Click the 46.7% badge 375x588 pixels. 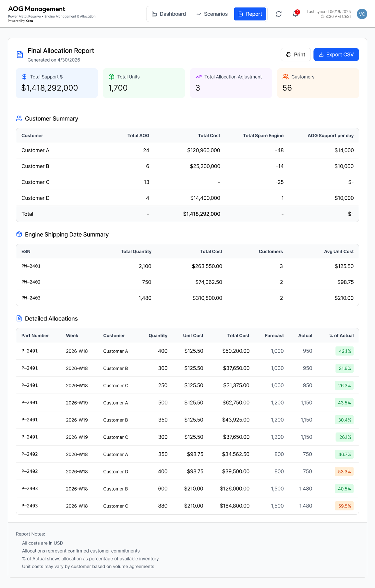pos(344,454)
